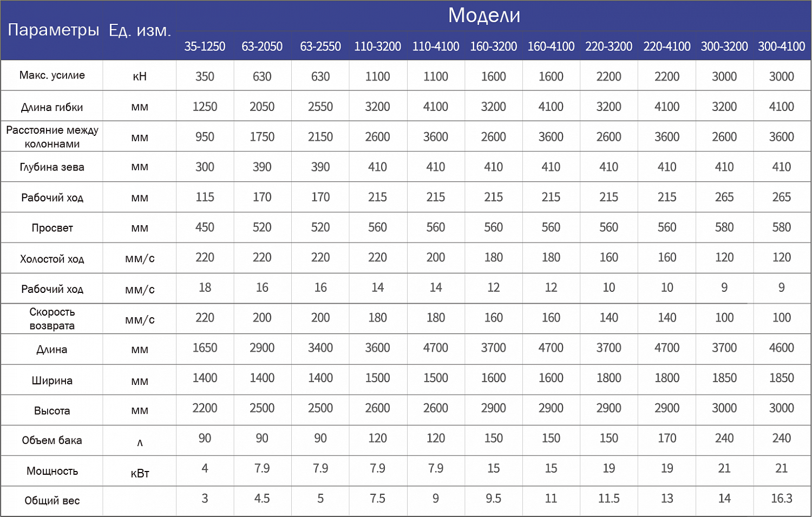This screenshot has height=517, width=812.
Task: Select the "кВт" unit cell
Action: coord(140,474)
